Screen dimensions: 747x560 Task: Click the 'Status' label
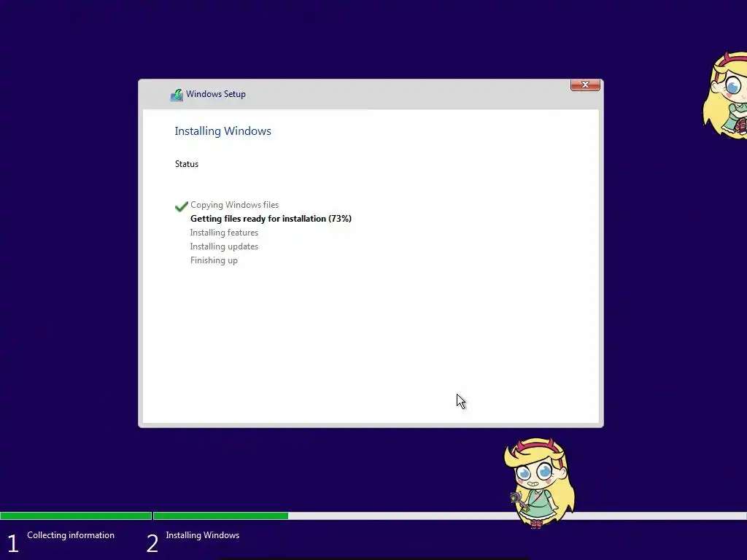(x=187, y=164)
